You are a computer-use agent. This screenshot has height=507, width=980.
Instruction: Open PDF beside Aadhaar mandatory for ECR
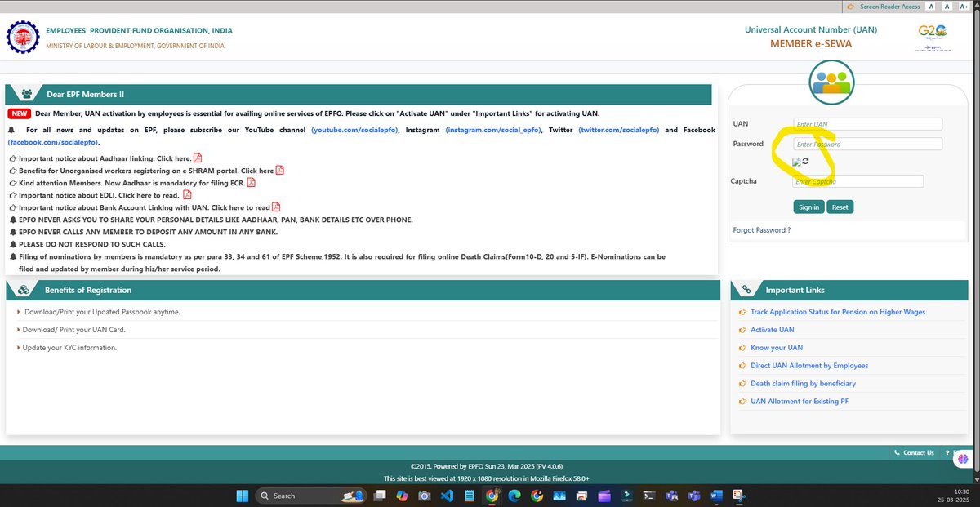pos(253,183)
